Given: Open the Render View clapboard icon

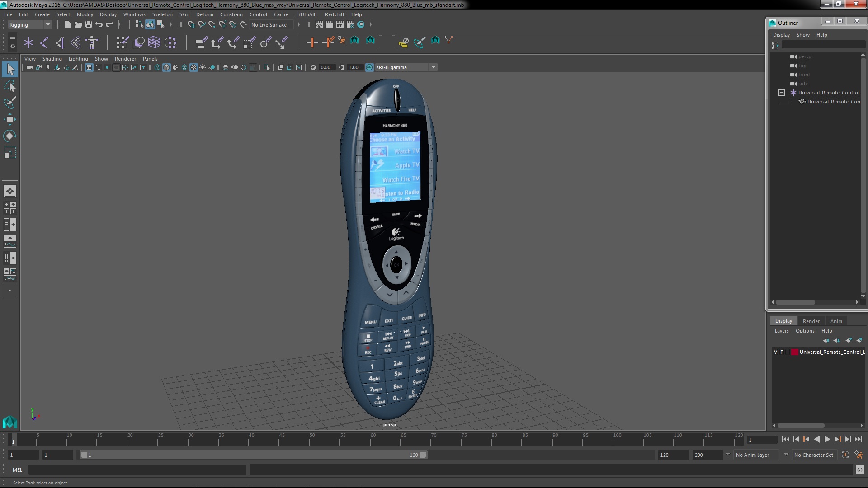Looking at the screenshot, I should point(319,25).
